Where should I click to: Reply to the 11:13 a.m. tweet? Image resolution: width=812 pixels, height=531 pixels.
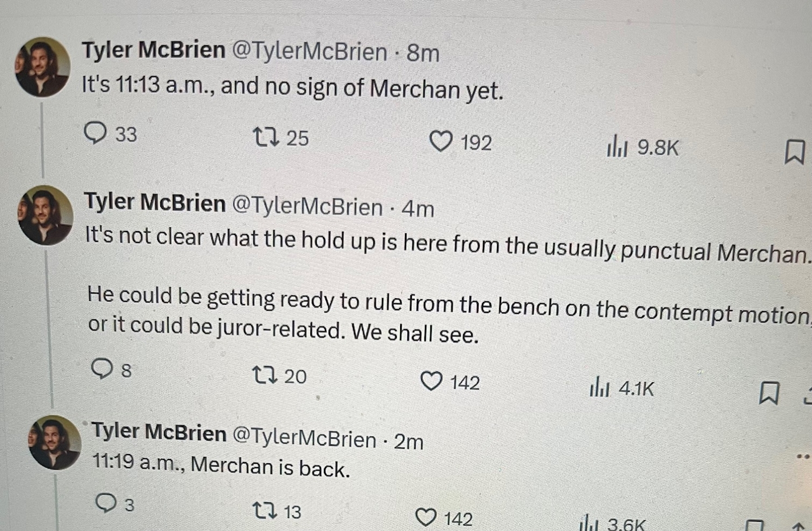[95, 133]
